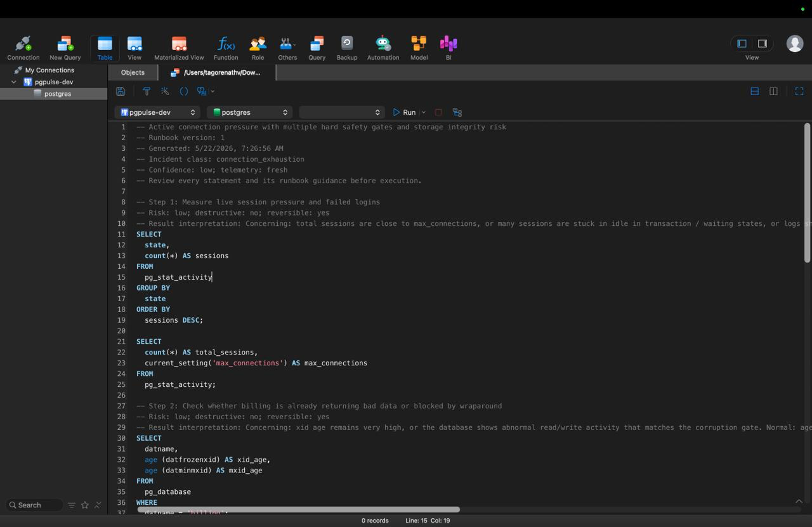812x527 pixels.
Task: Click 'sessions DESC;' on line 19
Action: [x=174, y=320]
